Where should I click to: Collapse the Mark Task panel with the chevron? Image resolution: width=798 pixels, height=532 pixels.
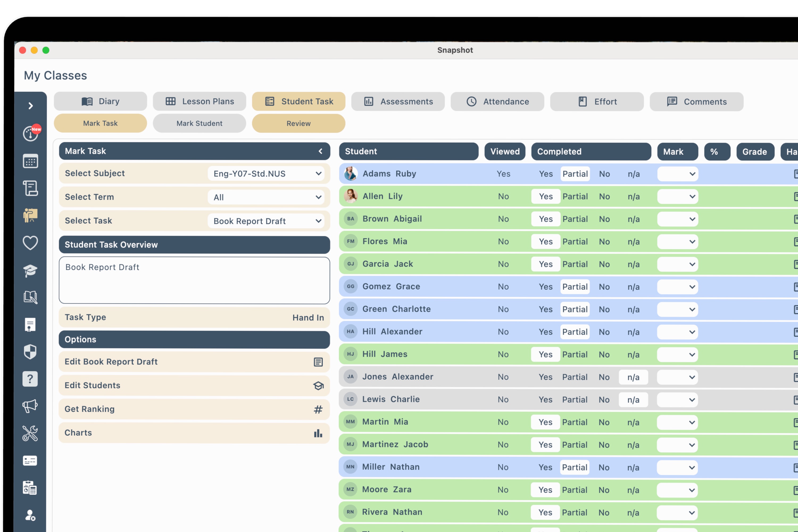tap(320, 151)
